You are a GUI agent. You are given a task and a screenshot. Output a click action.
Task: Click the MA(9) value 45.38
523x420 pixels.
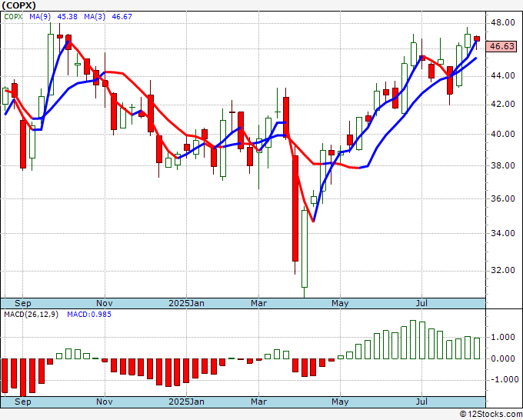click(67, 17)
